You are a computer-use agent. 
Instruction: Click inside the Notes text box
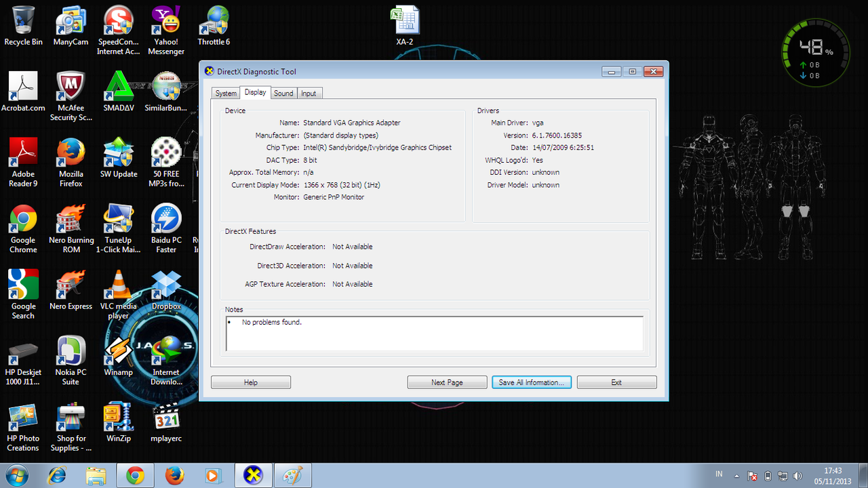click(435, 333)
